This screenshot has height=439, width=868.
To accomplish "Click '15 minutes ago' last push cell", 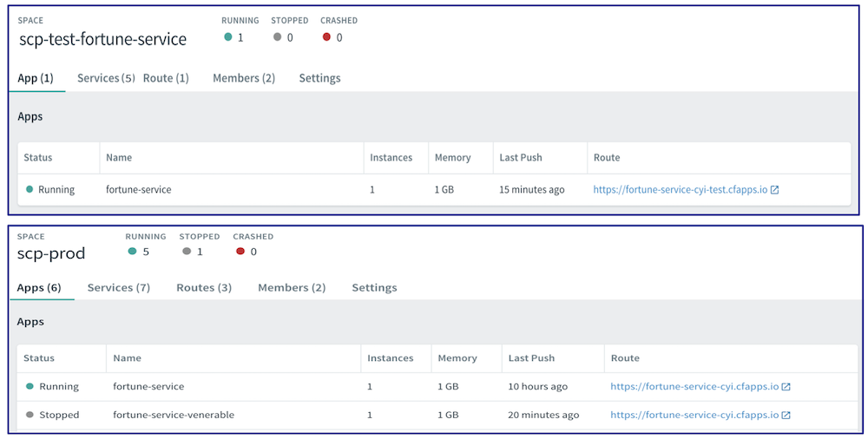I will [532, 189].
